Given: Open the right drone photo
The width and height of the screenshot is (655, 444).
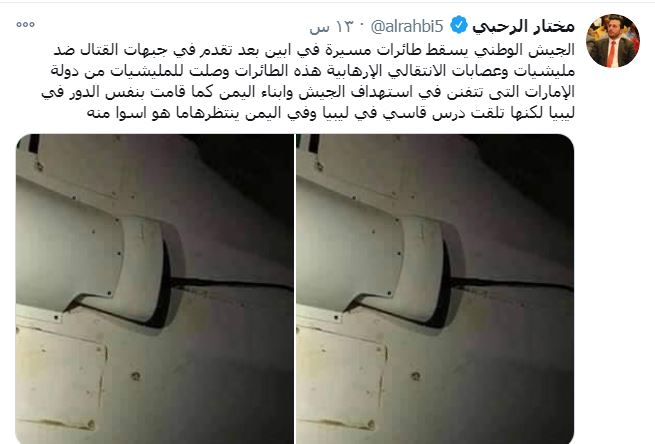Looking at the screenshot, I should 435,289.
